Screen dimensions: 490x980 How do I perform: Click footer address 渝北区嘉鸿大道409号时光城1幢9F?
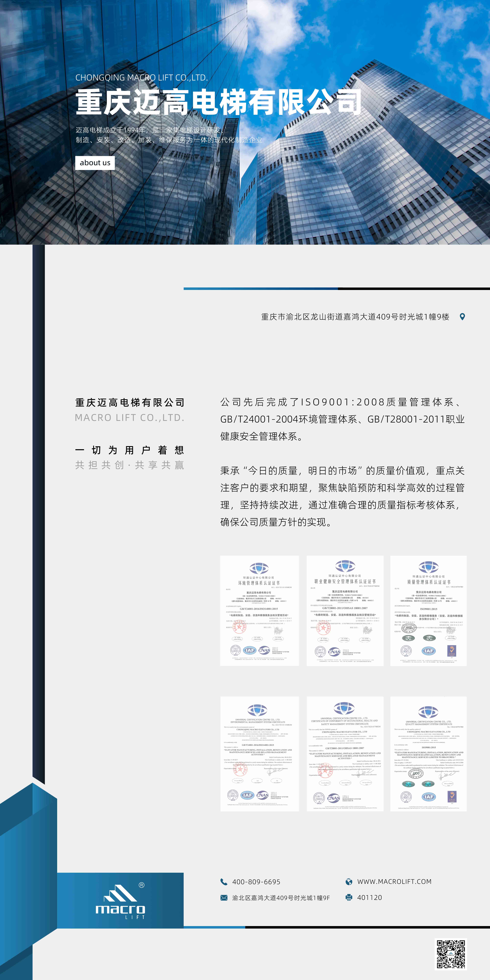point(281,898)
